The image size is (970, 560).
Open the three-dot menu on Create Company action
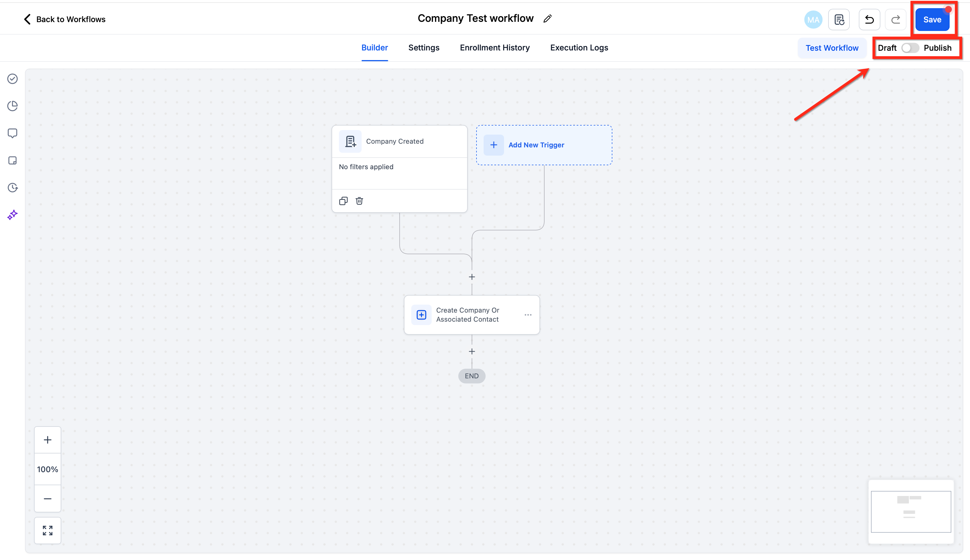(x=528, y=315)
